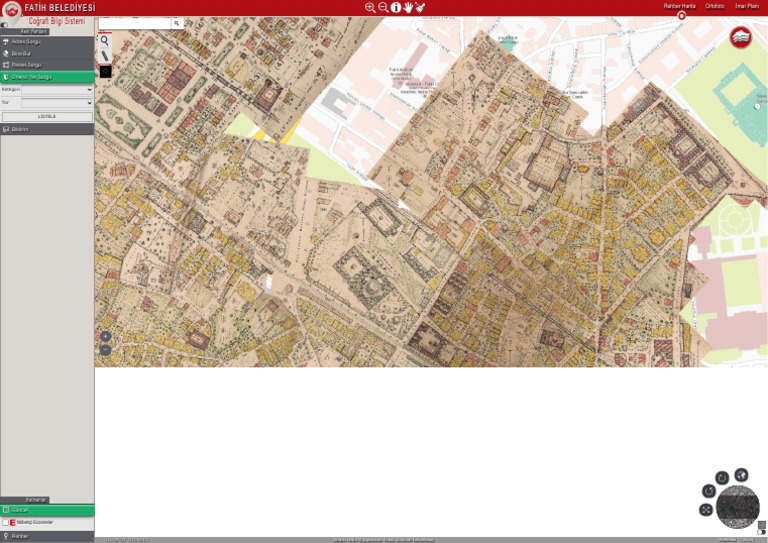
Task: Open the map search magnifier tool
Action: point(105,41)
